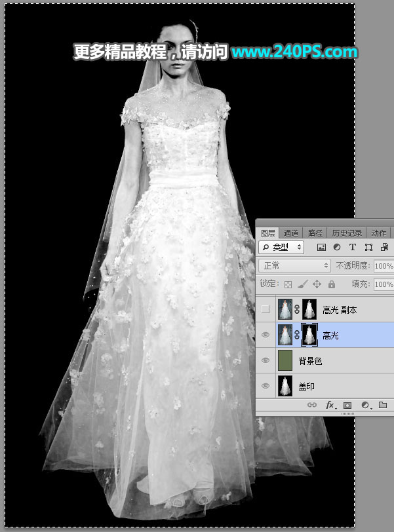The image size is (394, 532).
Task: Select layer named 背景色
Action: (x=310, y=361)
